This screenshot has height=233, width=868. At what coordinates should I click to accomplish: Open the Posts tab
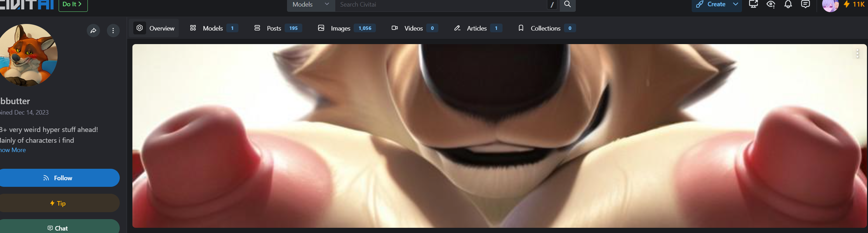278,28
